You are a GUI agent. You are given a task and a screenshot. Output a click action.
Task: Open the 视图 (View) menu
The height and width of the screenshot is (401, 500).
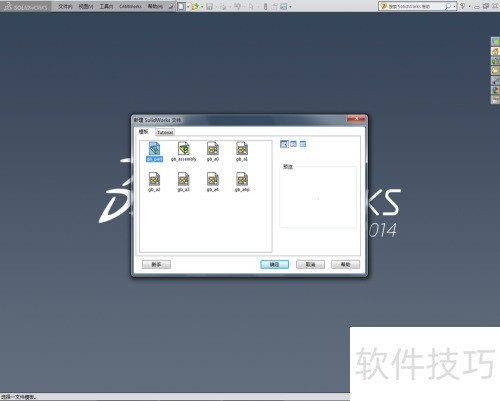click(x=86, y=6)
